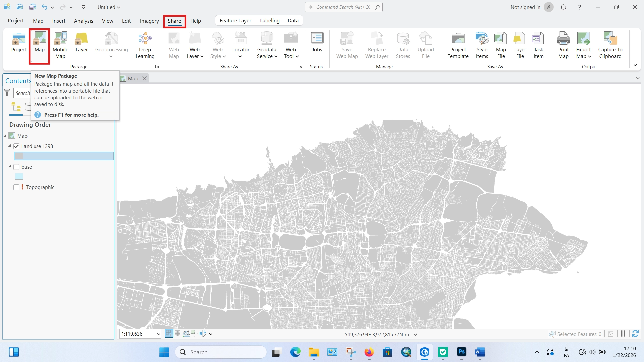Screen dimensions: 644x362
Task: Check the base layer visibility box
Action: point(16,167)
